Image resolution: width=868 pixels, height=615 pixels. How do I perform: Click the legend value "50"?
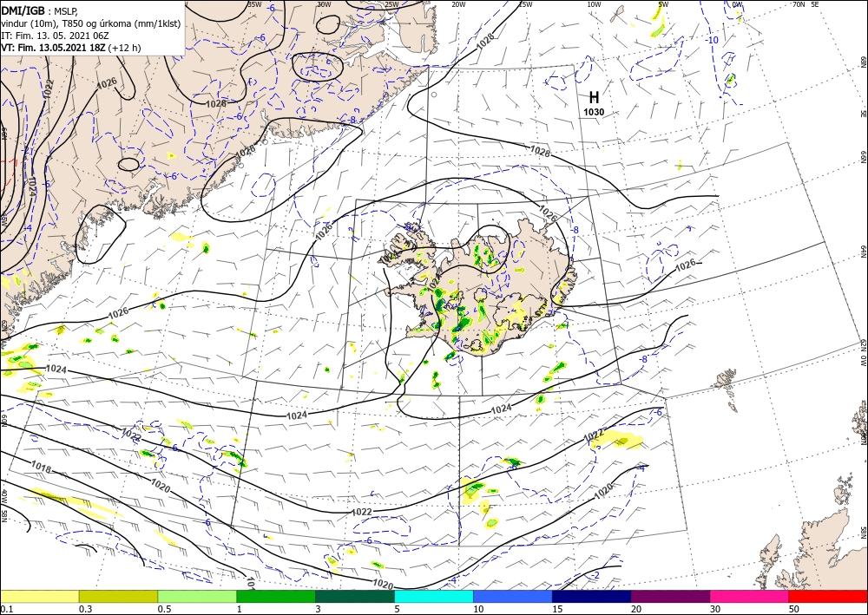[794, 609]
